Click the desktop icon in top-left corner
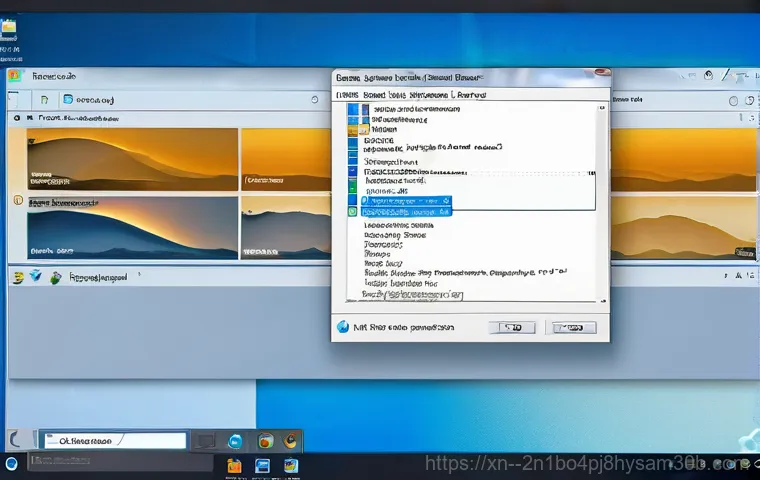This screenshot has height=480, width=760. pos(9,27)
